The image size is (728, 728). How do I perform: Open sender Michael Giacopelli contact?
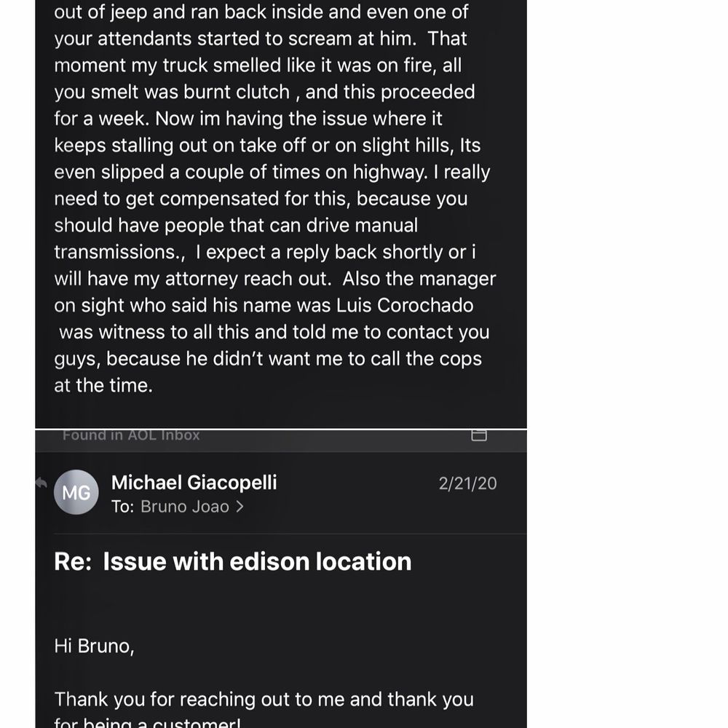[x=194, y=483]
